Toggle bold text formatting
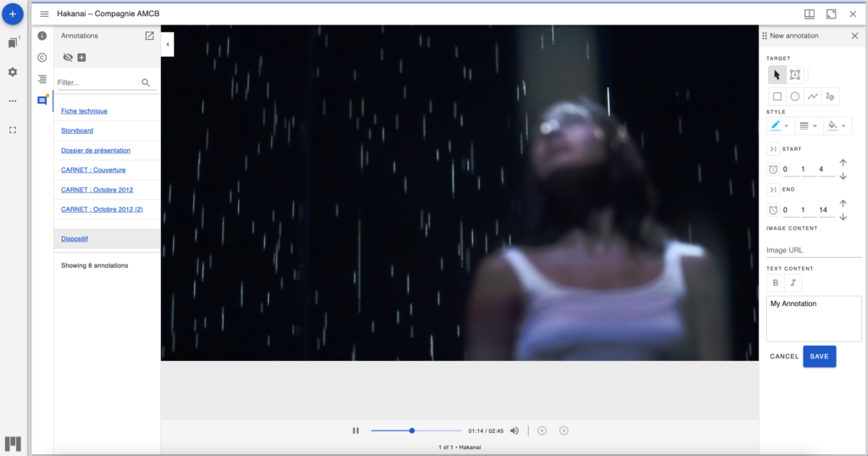 coord(776,283)
